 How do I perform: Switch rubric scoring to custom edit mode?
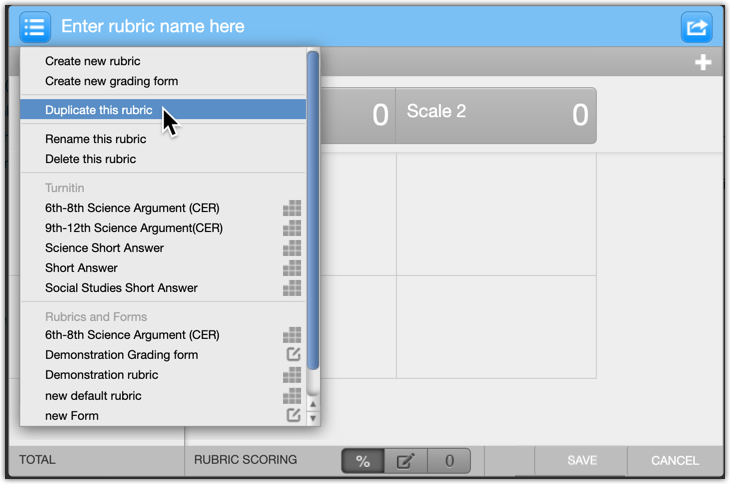coord(405,461)
